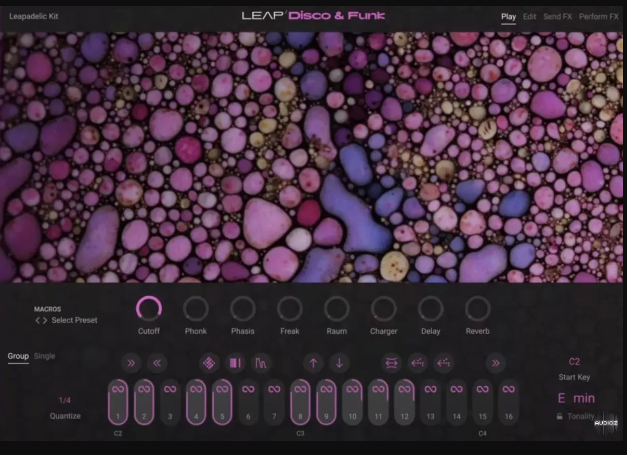
Task: Open the C2 Start Key selector
Action: tap(574, 362)
